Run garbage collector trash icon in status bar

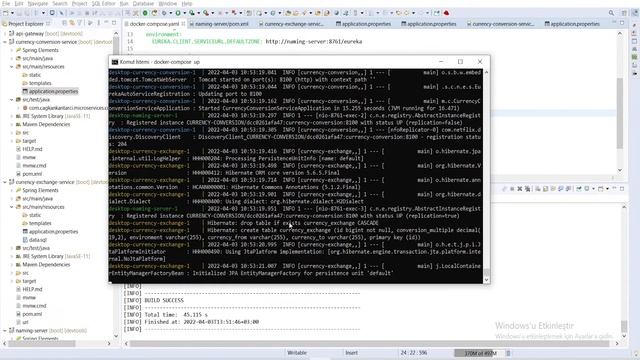[x=508, y=353]
